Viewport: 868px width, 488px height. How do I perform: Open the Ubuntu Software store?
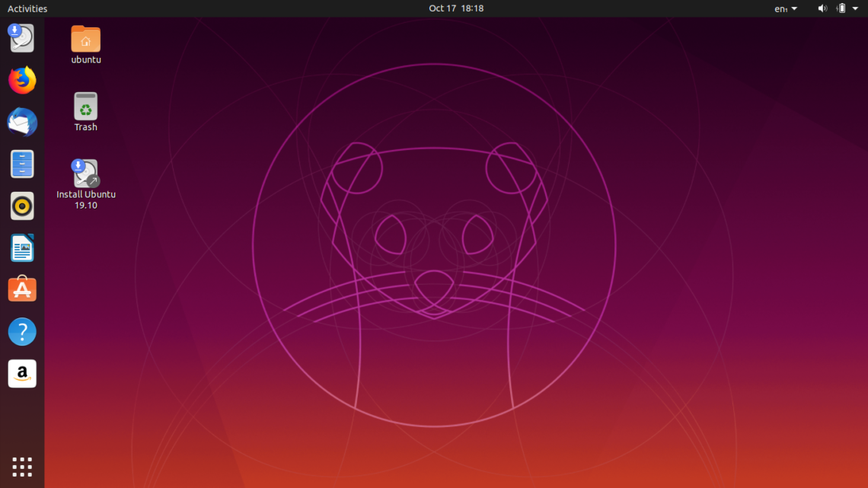point(22,289)
